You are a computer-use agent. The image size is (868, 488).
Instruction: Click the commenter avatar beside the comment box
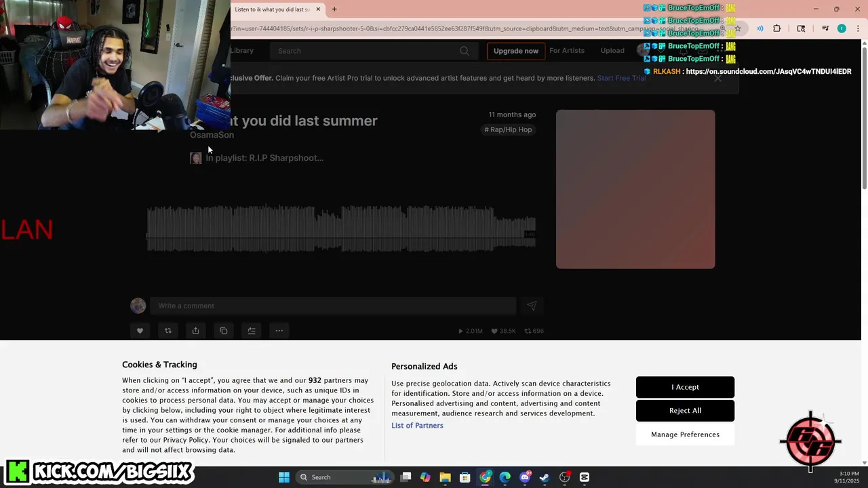138,306
